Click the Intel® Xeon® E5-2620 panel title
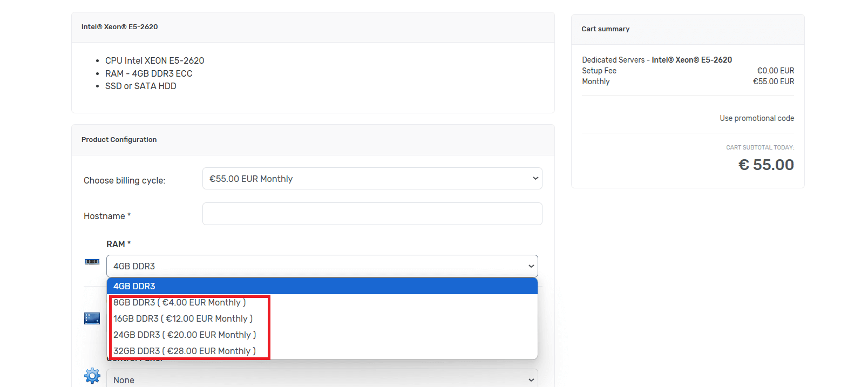 [119, 27]
